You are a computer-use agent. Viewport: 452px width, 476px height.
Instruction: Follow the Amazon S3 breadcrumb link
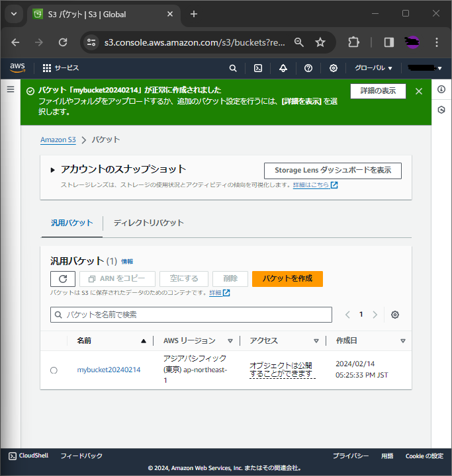point(58,139)
